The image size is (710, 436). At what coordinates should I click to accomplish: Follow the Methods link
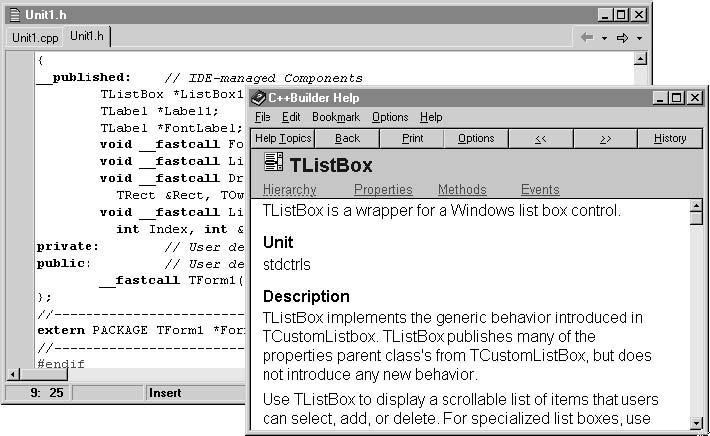coord(462,190)
